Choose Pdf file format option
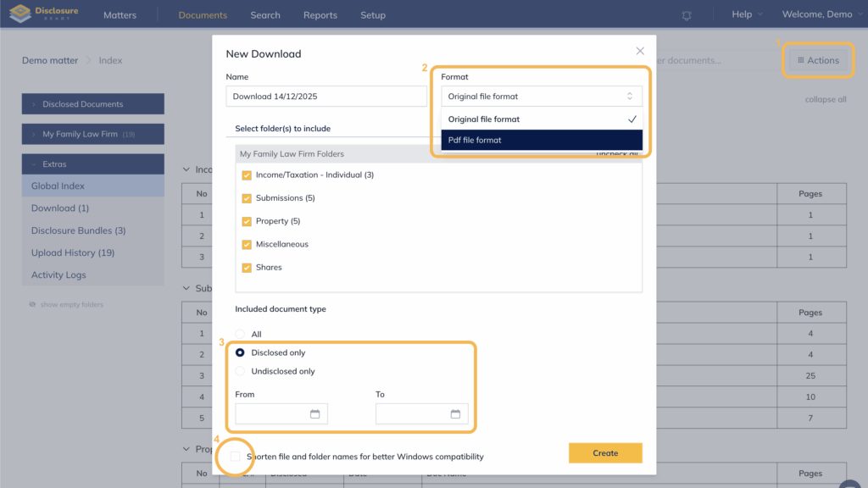Image resolution: width=868 pixels, height=488 pixels. point(541,141)
